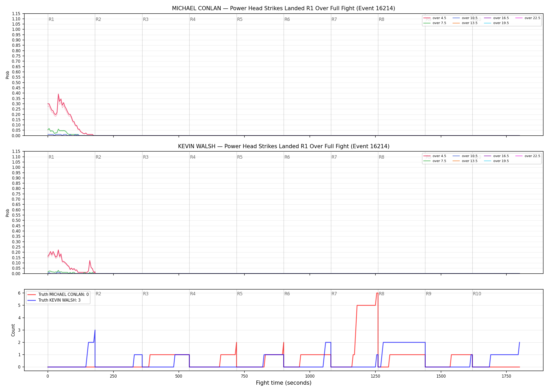The width and height of the screenshot is (549, 392).
Task: Select 'over 10.5' in Conlan chart legend
Action: (465, 18)
